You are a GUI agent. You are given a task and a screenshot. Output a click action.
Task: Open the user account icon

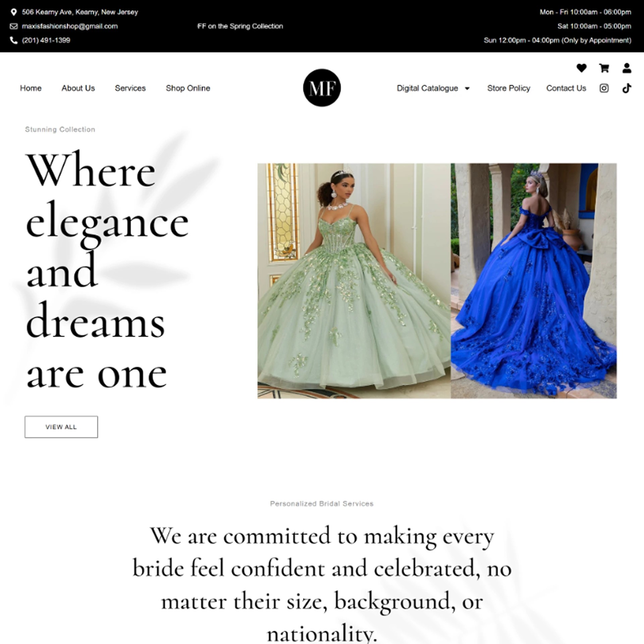pos(627,68)
